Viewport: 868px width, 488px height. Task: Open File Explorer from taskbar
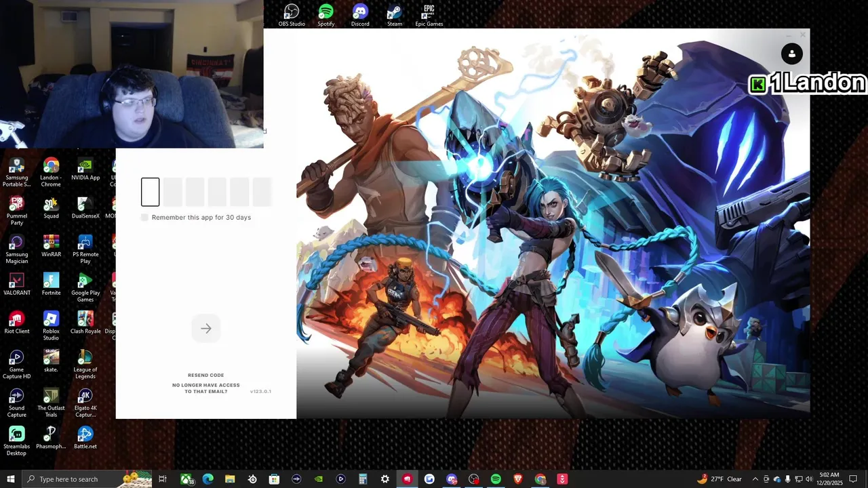coord(230,479)
